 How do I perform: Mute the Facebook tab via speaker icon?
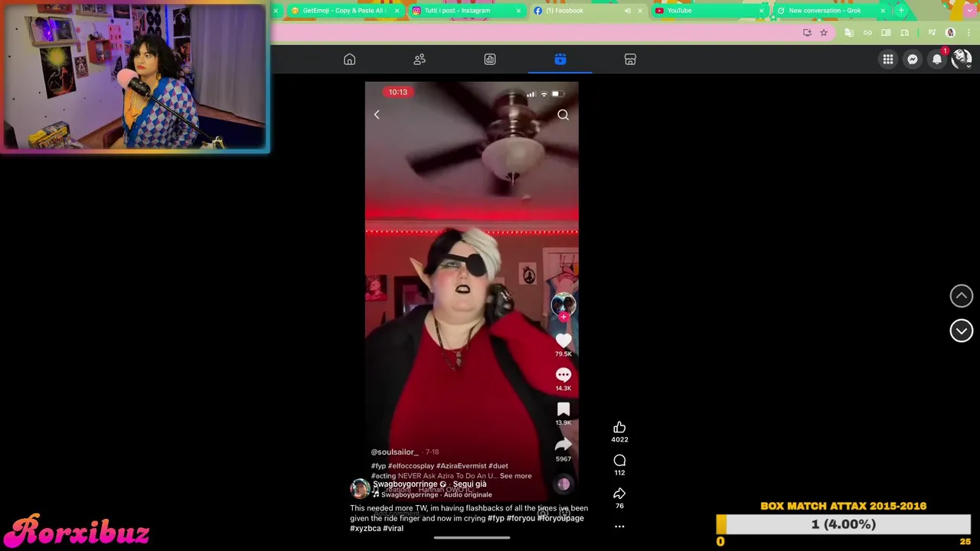(x=628, y=11)
